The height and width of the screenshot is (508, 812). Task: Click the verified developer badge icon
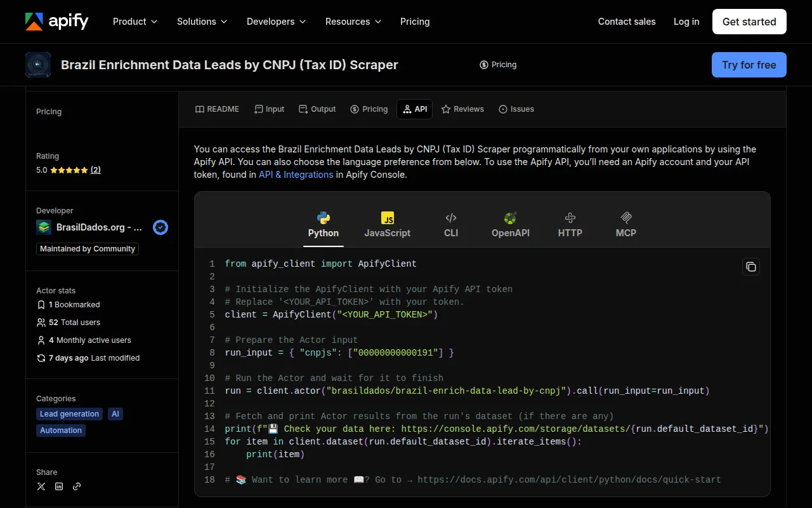[x=160, y=227]
